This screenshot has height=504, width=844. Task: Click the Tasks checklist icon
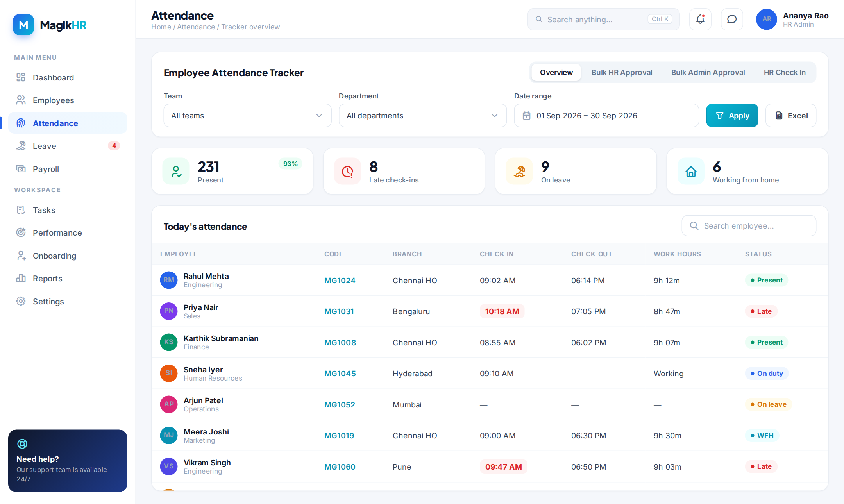[x=21, y=210]
